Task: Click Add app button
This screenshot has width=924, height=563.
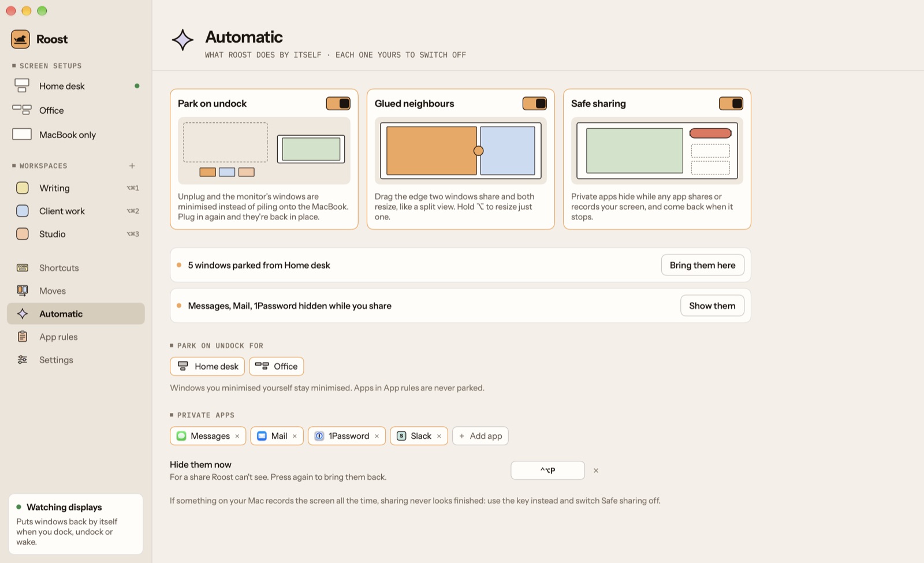Action: click(480, 436)
